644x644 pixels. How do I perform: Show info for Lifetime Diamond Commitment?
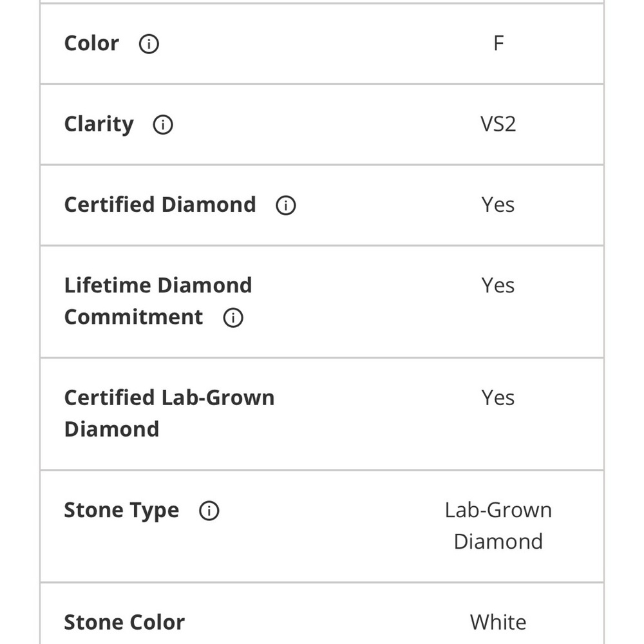pyautogui.click(x=233, y=317)
